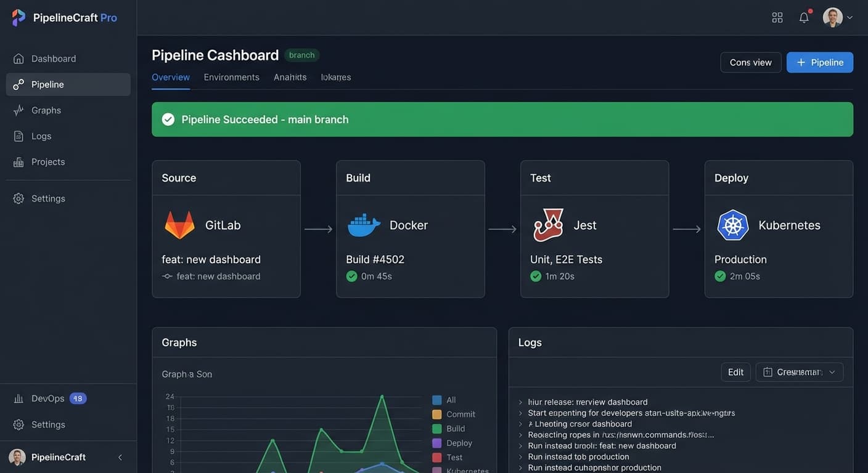Screen dimensions: 868x473
Task: Open the notifications bell icon
Action: coord(804,17)
